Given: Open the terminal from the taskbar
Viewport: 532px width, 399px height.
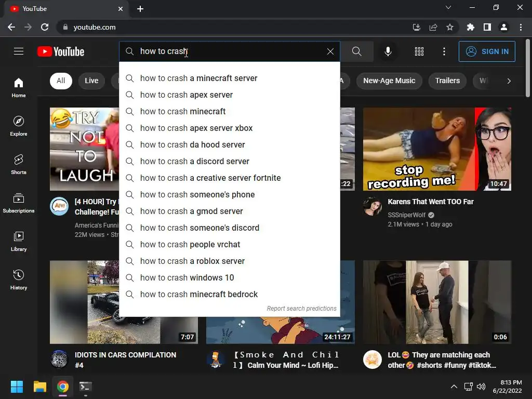Looking at the screenshot, I should [x=86, y=387].
